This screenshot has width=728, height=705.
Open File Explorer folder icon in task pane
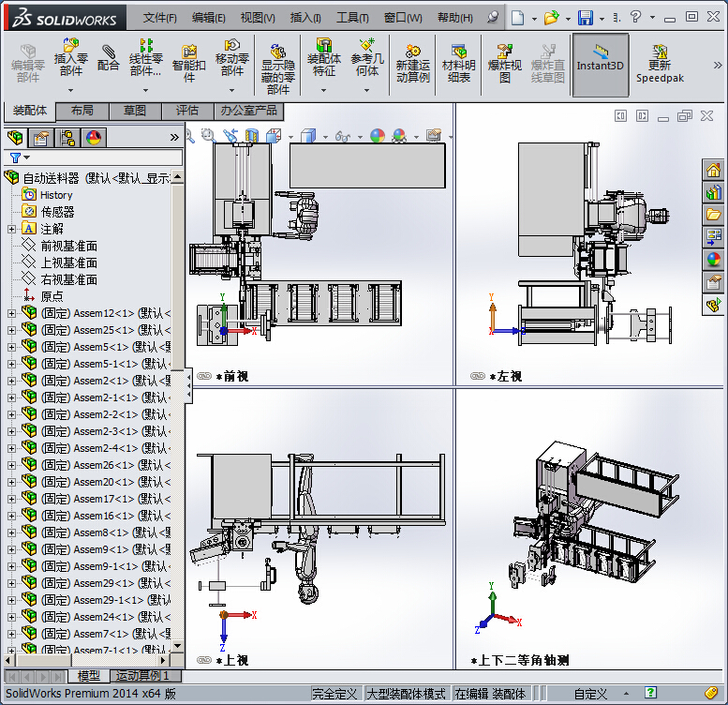(x=713, y=214)
